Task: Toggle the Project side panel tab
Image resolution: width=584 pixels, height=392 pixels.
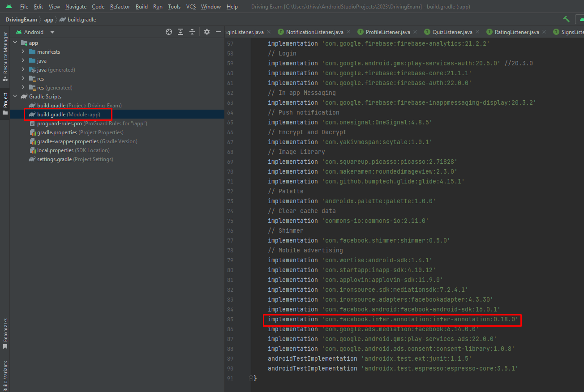Action: (x=5, y=104)
